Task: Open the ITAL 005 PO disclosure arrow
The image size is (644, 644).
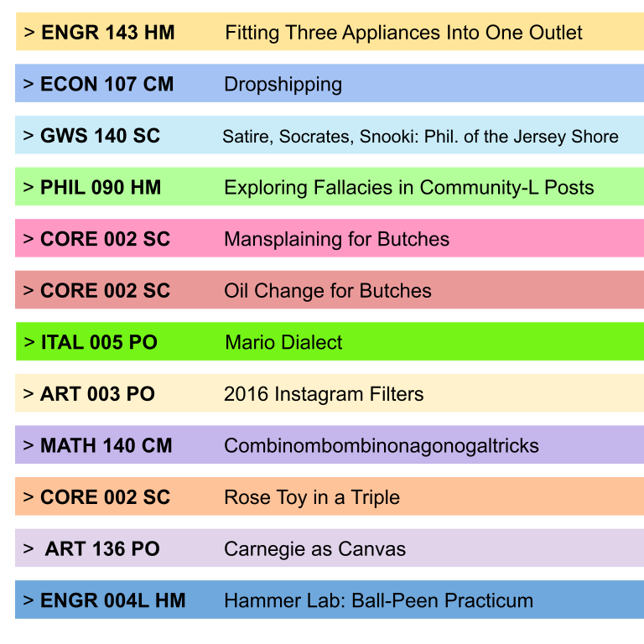Action: pos(29,342)
